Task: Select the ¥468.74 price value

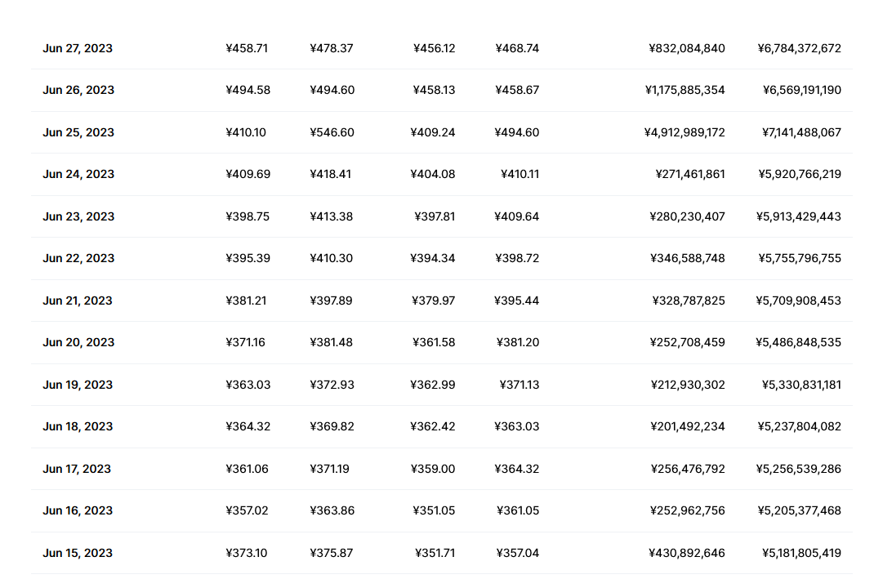Action: point(517,48)
